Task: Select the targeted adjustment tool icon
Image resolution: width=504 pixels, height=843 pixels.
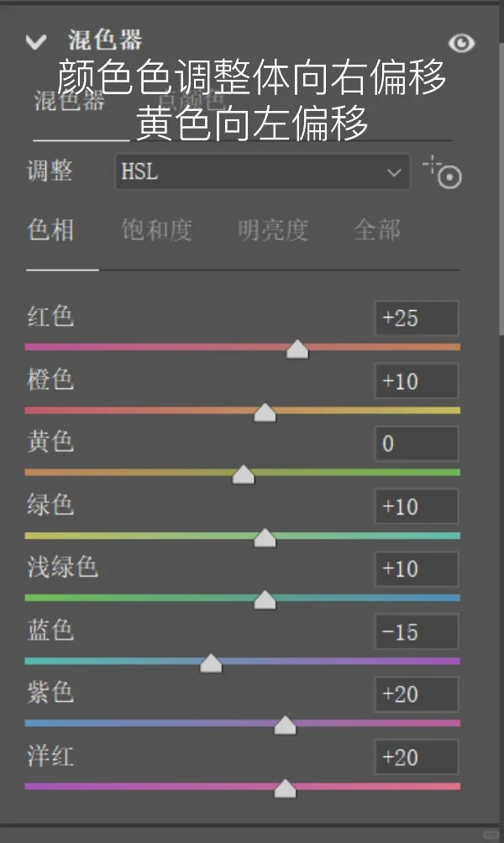Action: 442,172
